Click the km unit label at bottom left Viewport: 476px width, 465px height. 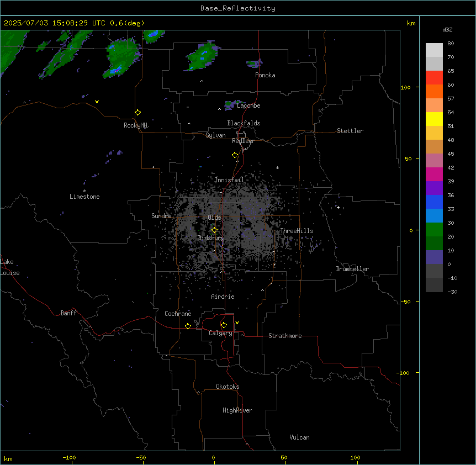click(x=8, y=458)
